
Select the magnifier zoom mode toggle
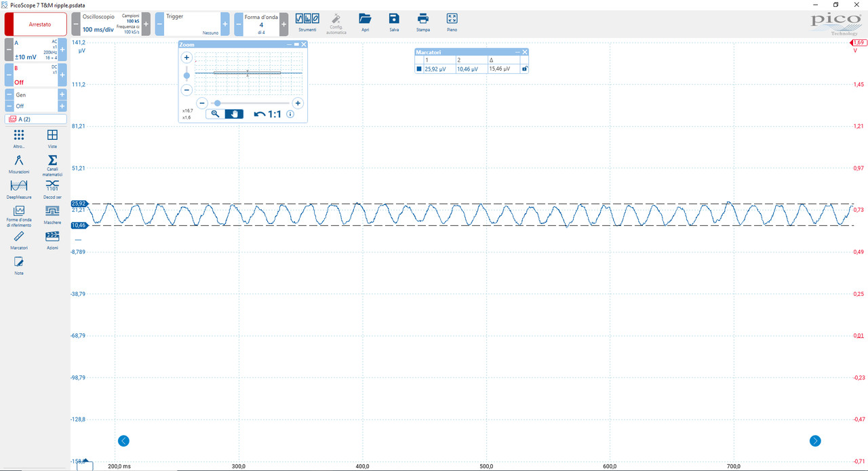click(215, 114)
